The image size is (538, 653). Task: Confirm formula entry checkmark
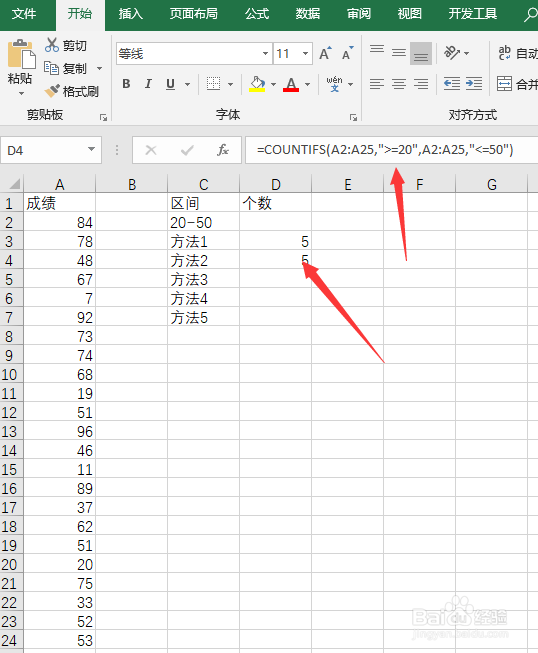pyautogui.click(x=187, y=150)
